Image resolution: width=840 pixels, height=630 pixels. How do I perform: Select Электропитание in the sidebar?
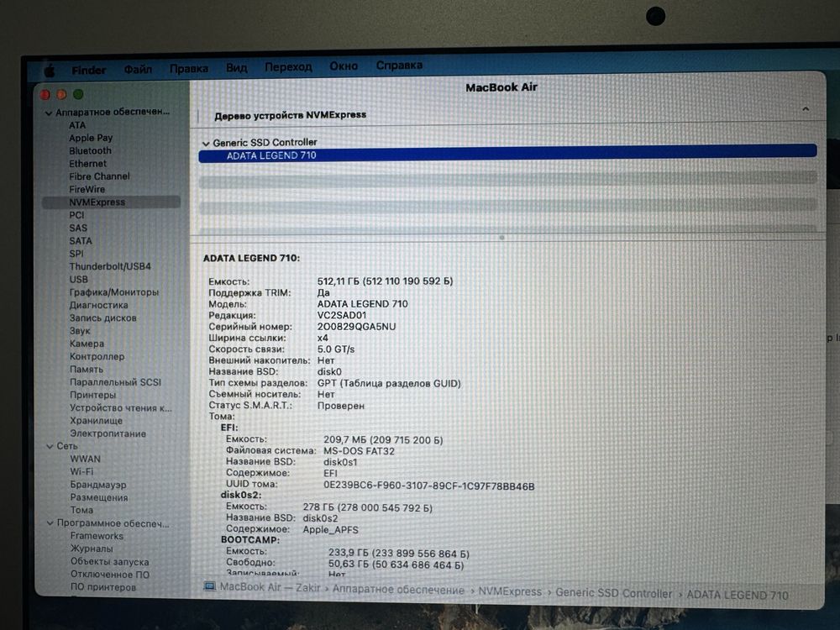click(108, 433)
